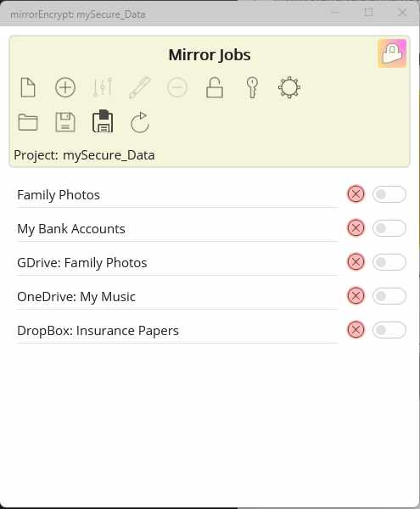
Task: Select the OneDrive: My Music job
Action: [x=177, y=297]
